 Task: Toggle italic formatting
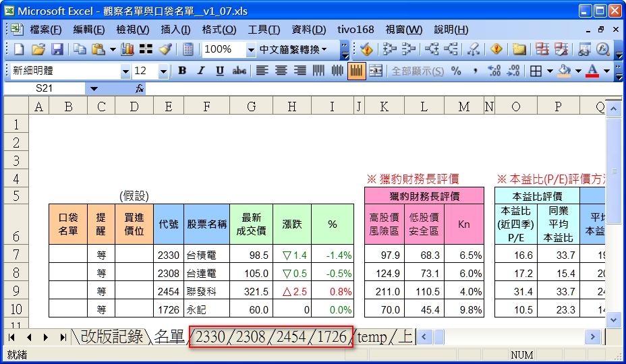coord(201,71)
